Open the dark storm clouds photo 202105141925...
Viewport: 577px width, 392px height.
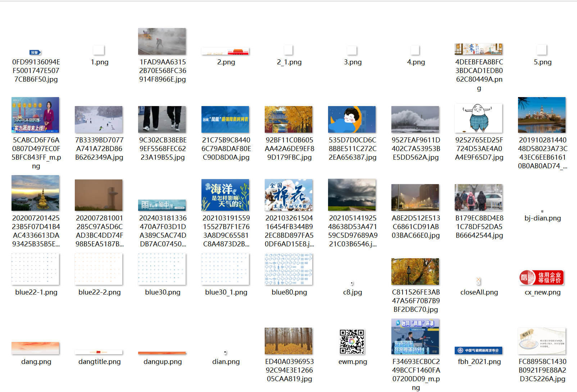(x=352, y=195)
